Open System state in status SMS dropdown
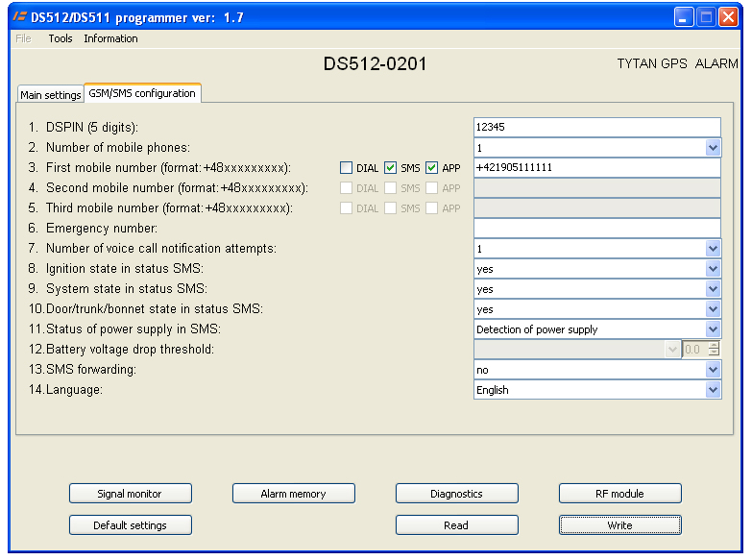752x560 pixels. (x=713, y=289)
